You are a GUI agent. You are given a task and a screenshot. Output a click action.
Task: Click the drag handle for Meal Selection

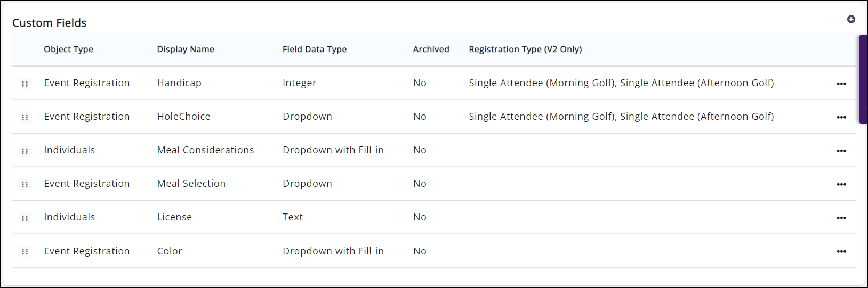pos(25,184)
